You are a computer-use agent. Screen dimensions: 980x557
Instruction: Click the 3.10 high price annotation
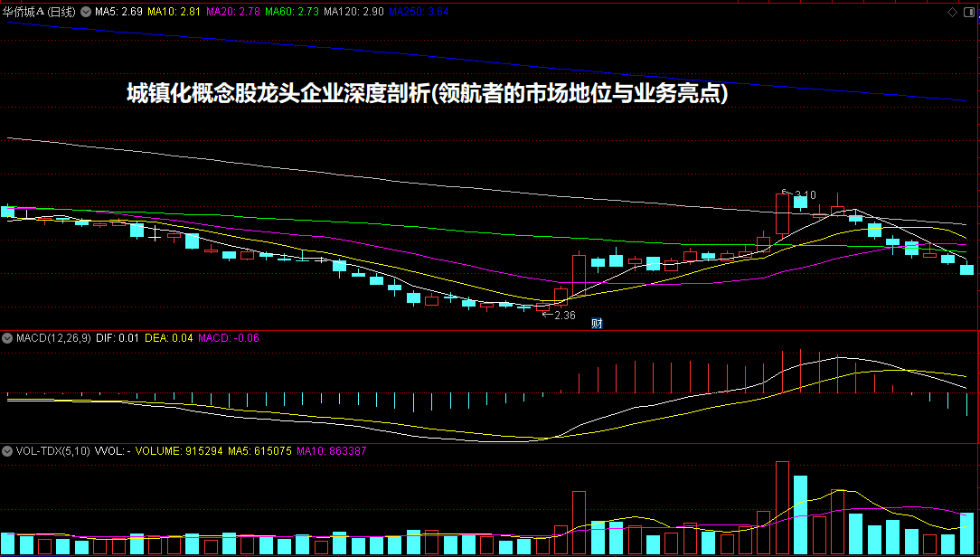coord(805,195)
